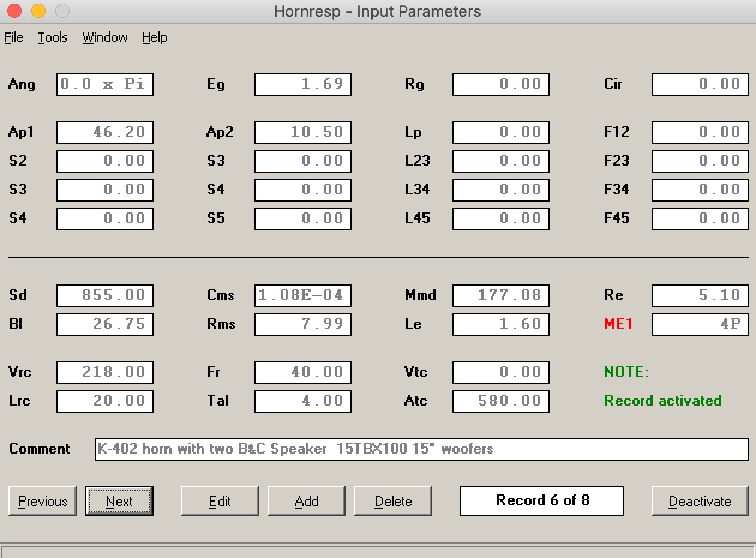Click the Next record button
Image resolution: width=756 pixels, height=558 pixels.
click(x=119, y=501)
